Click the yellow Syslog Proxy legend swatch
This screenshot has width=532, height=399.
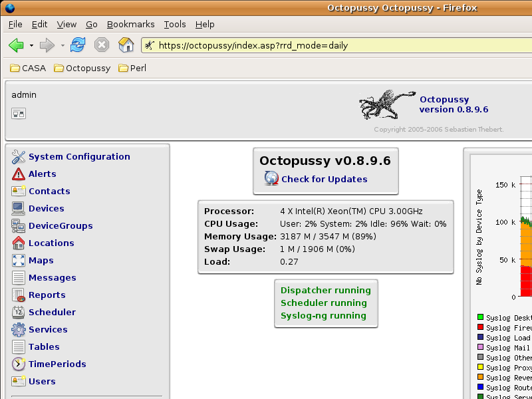[x=480, y=367]
